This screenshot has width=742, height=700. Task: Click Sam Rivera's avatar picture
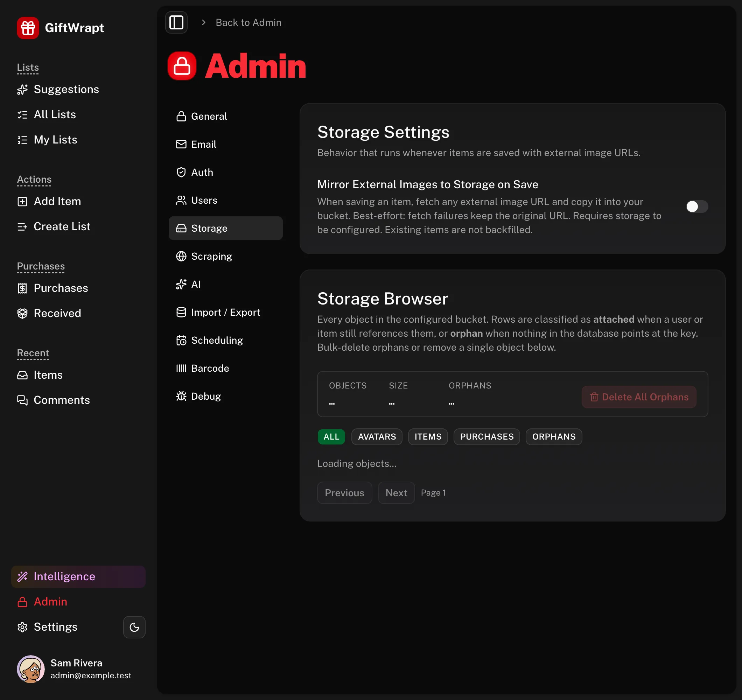tap(30, 669)
